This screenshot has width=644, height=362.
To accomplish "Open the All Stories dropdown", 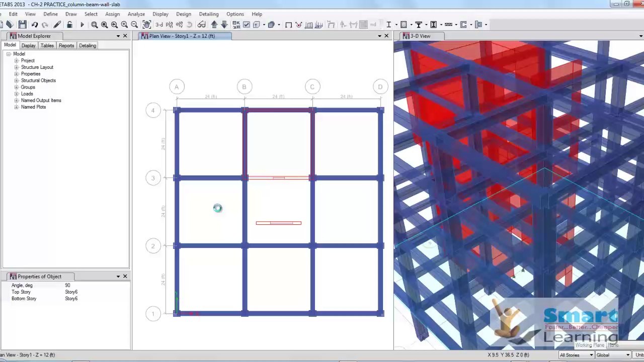I will click(577, 355).
